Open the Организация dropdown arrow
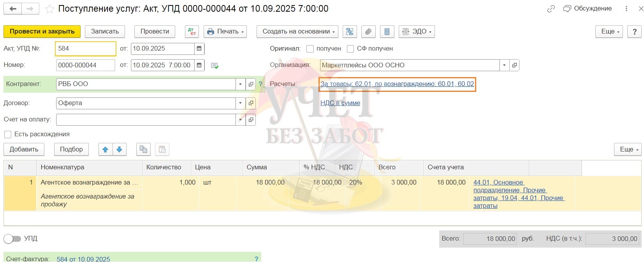644x262 pixels. coord(504,65)
